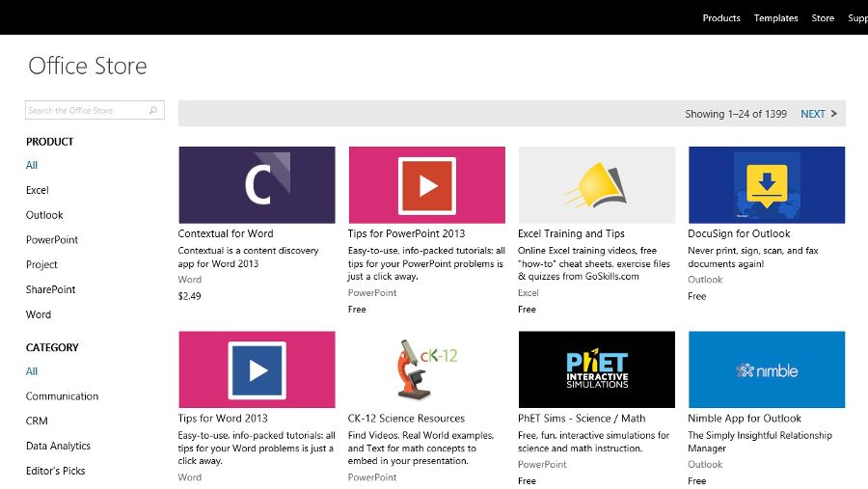
Task: Open the CK-12 microscope tile image
Action: [427, 369]
